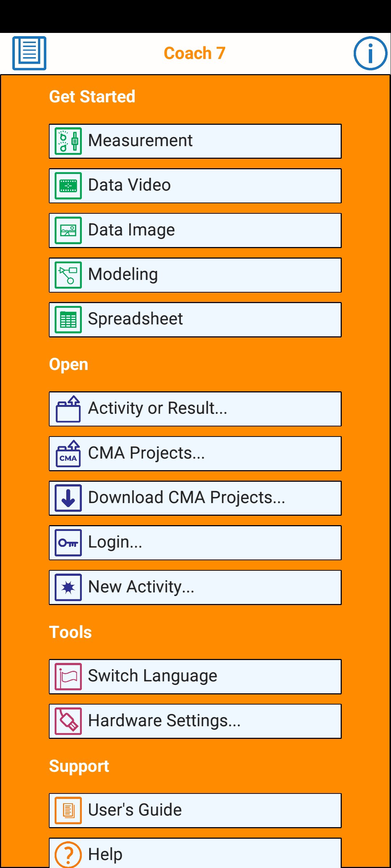Click the New Activity star icon
Image resolution: width=391 pixels, height=868 pixels.
[x=68, y=587]
